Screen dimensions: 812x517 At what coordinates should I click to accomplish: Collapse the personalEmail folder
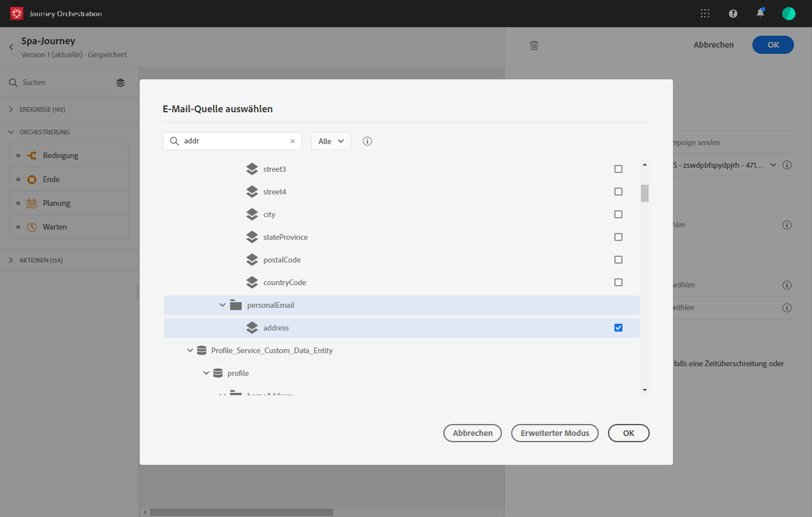coord(222,305)
